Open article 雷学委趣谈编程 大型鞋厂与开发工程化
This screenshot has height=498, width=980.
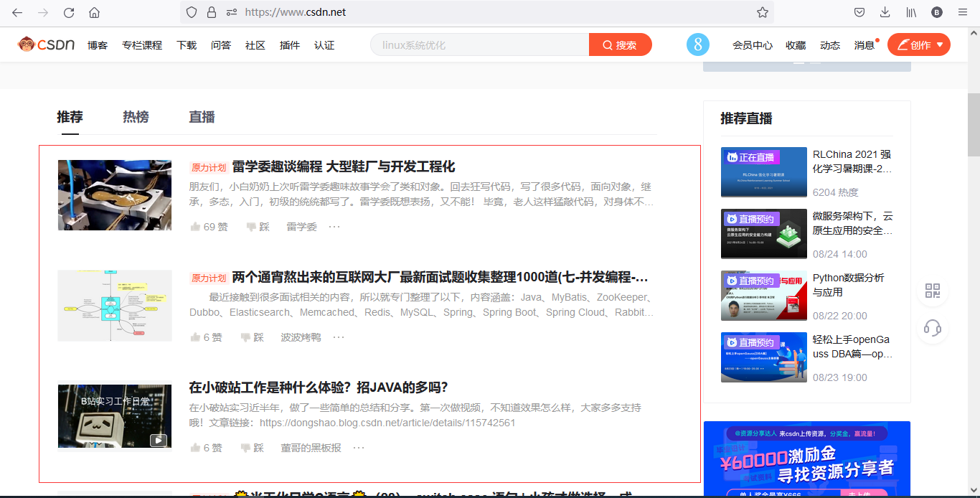click(344, 167)
